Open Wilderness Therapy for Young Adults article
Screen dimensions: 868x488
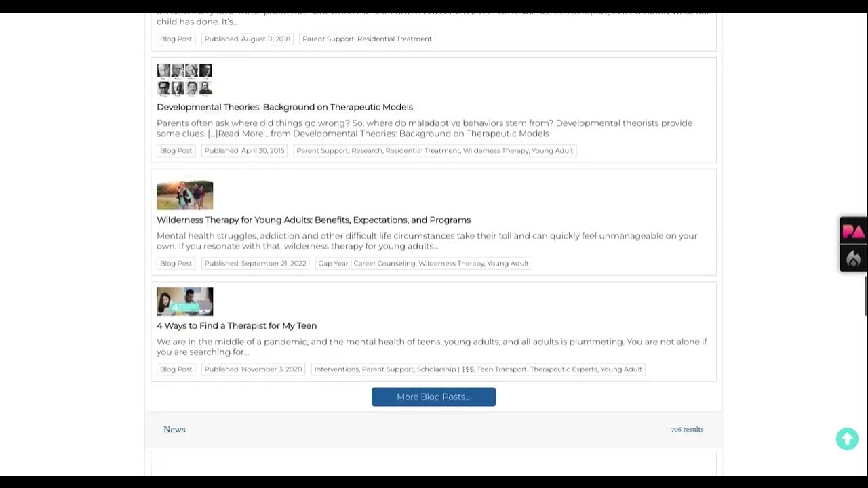coord(313,220)
